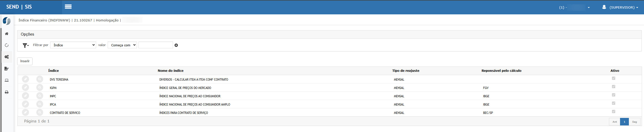
Task: Open the 'Filtrar por' Índice dropdown
Action: (73, 45)
